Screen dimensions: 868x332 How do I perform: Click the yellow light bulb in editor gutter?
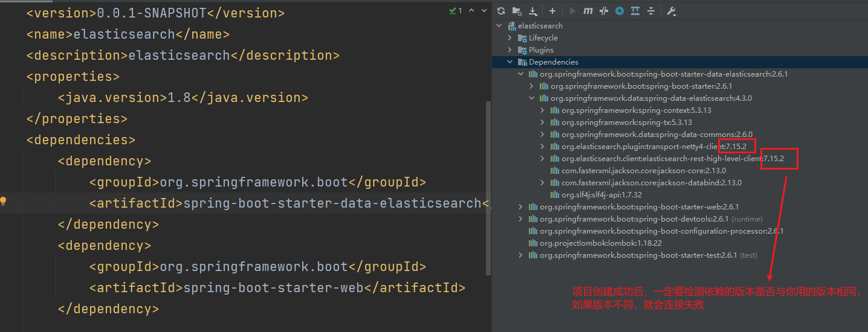[4, 201]
